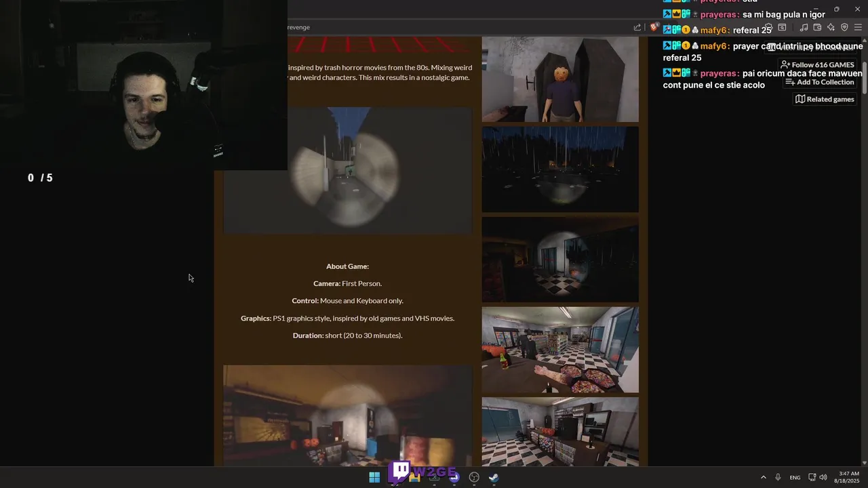
Task: Open the Leo AI sparkle icon
Action: pyautogui.click(x=831, y=27)
